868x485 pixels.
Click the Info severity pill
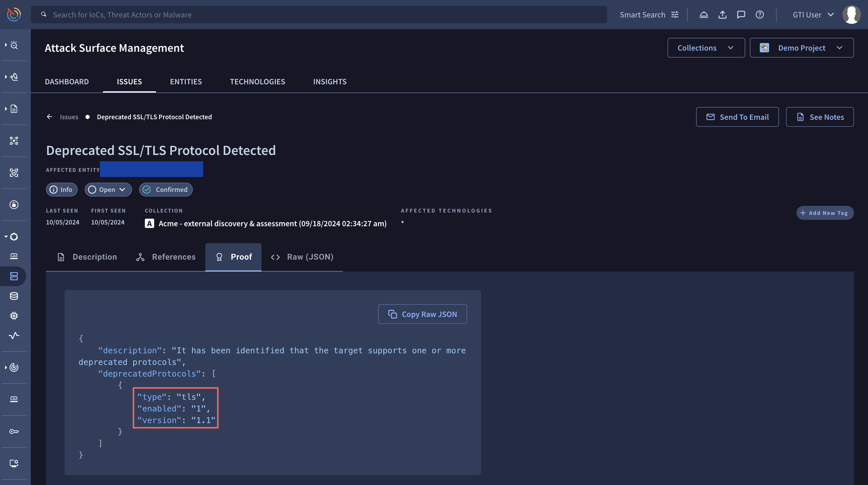tap(62, 190)
